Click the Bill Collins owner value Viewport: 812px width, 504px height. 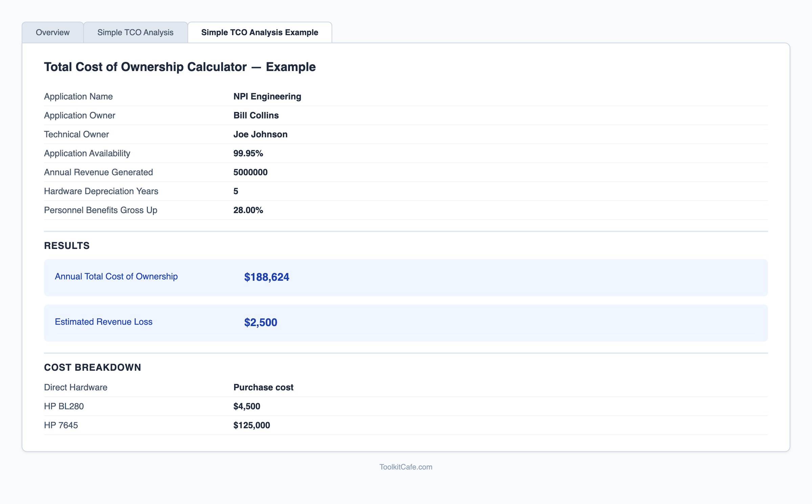[256, 115]
